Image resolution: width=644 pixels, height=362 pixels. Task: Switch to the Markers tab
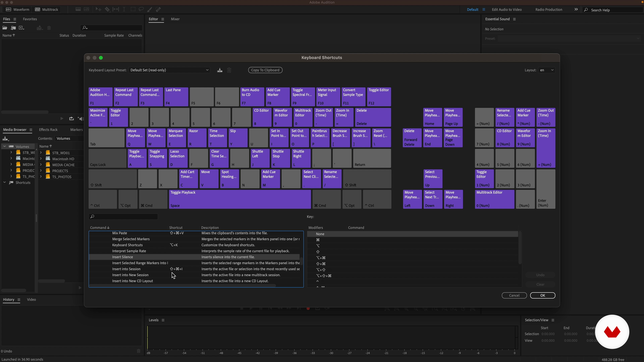pos(76,130)
